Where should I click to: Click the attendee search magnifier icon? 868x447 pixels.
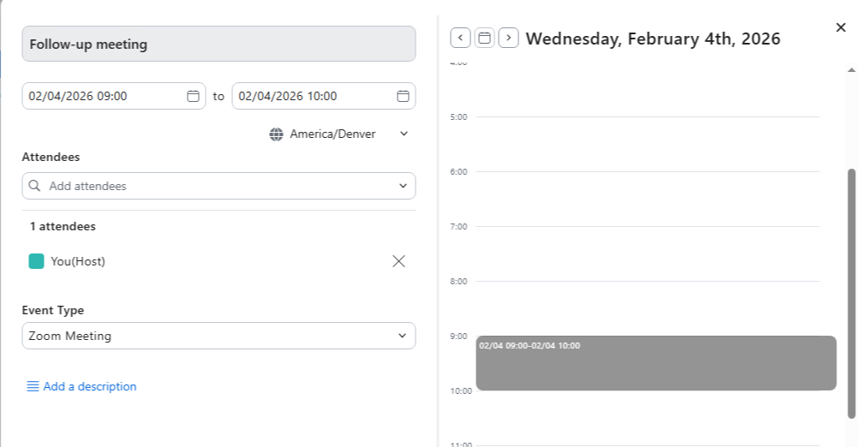click(x=35, y=186)
